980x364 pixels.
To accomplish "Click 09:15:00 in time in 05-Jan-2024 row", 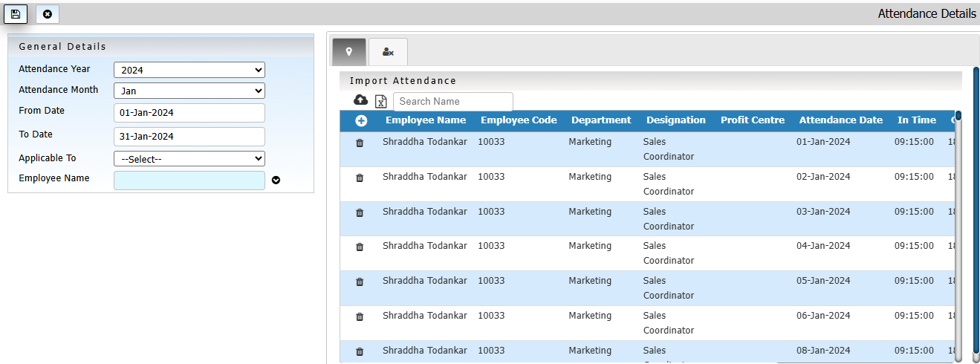I will click(x=914, y=281).
